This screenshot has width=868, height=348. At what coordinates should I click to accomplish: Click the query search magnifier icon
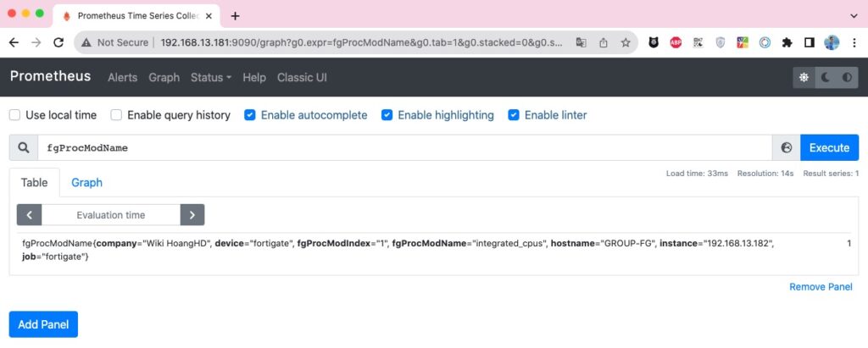tap(23, 147)
